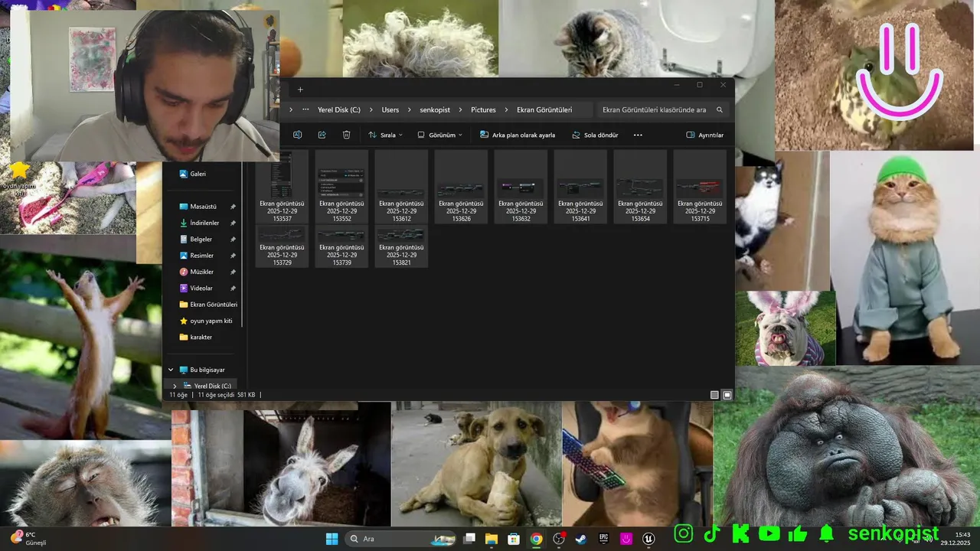The image size is (980, 551).
Task: Select screenshot file 153612
Action: click(401, 186)
